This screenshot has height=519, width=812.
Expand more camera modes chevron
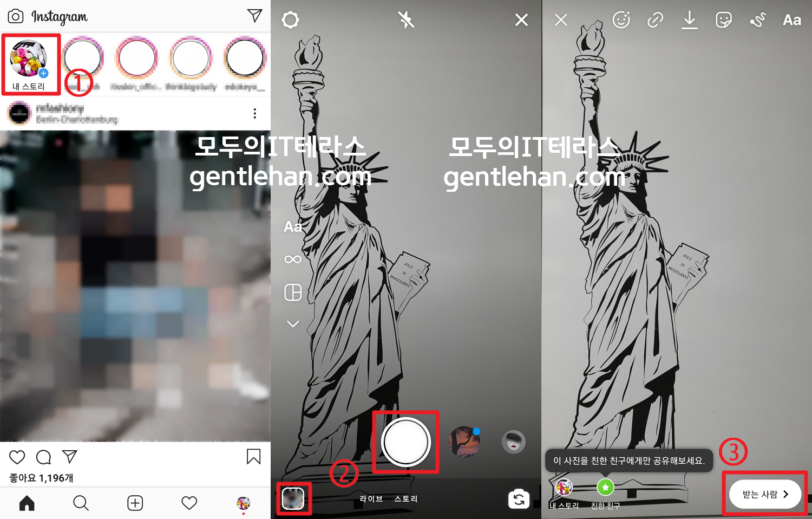pos(293,324)
